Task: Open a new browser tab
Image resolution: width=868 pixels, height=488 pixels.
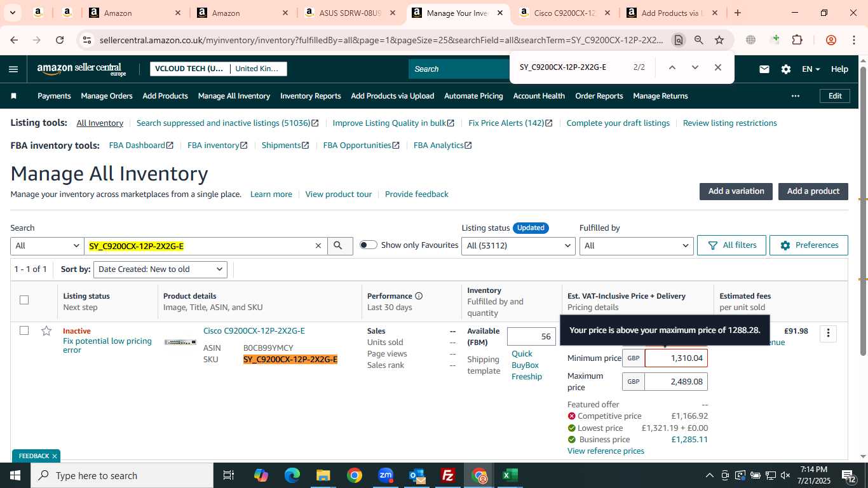Action: coord(737,13)
